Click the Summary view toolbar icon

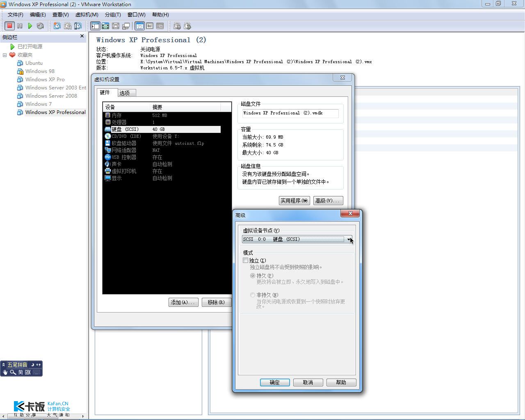pos(139,26)
